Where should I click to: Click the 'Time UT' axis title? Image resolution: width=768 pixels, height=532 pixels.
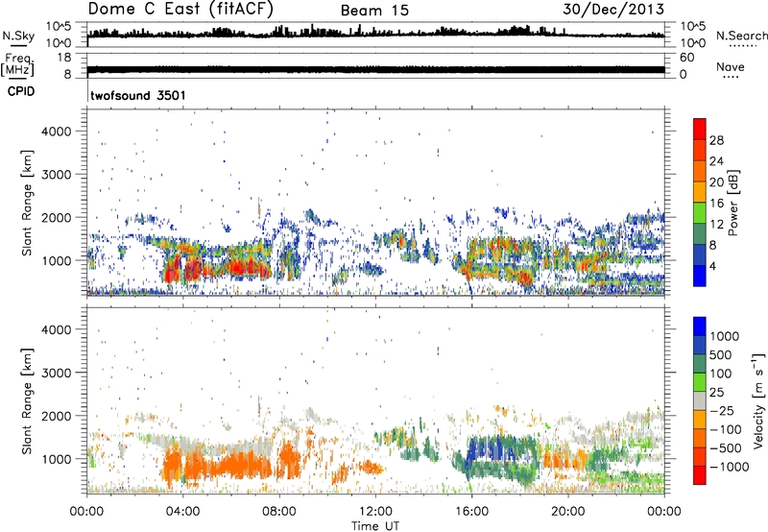(x=375, y=525)
